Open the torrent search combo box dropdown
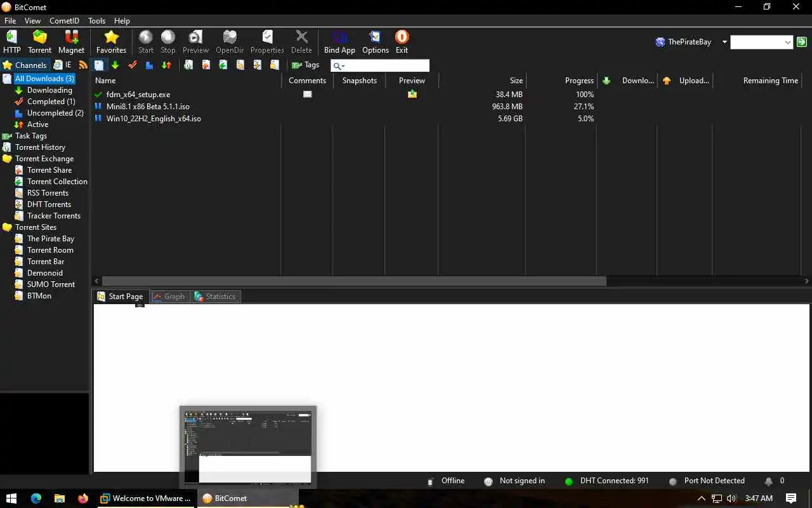 click(788, 43)
